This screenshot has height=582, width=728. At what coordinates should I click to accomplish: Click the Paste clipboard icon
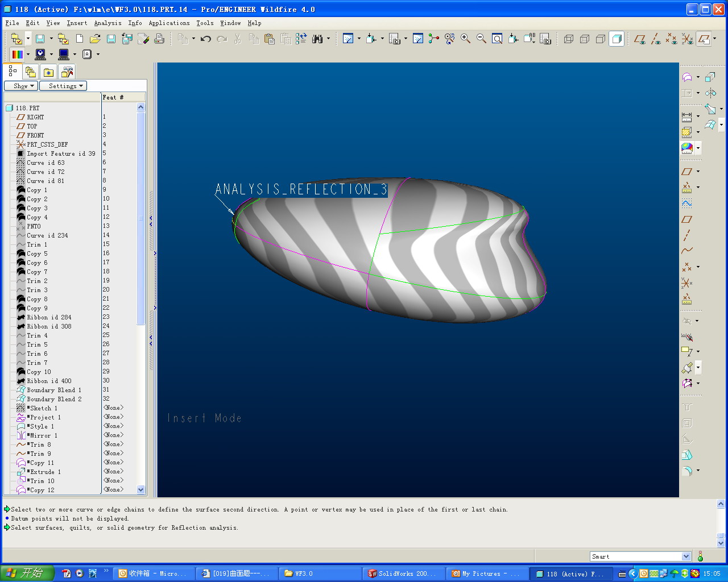point(270,39)
